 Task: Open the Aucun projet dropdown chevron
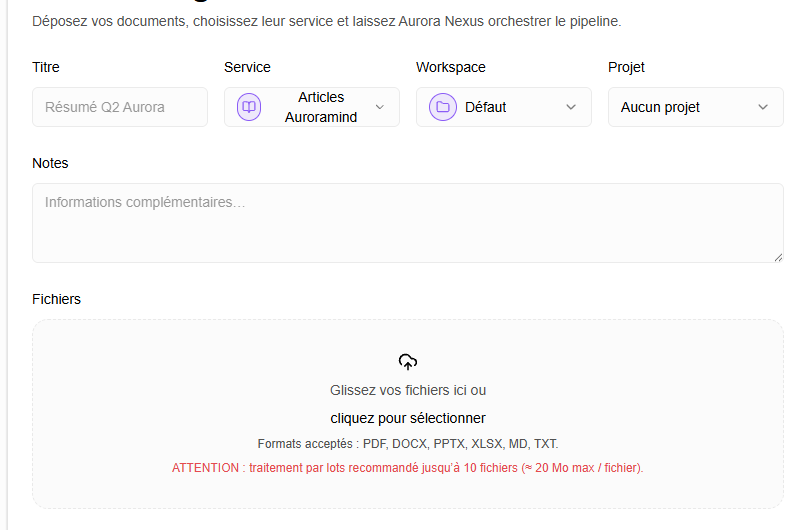tap(763, 107)
